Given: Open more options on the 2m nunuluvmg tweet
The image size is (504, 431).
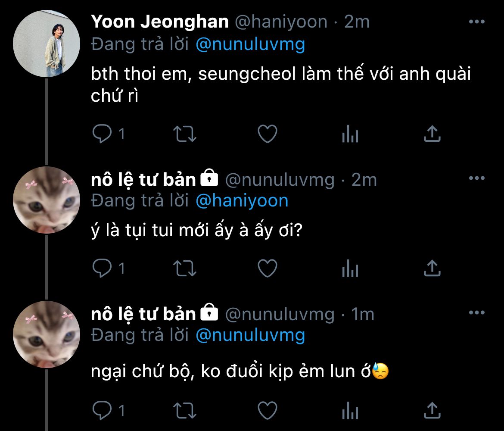Looking at the screenshot, I should point(476,178).
